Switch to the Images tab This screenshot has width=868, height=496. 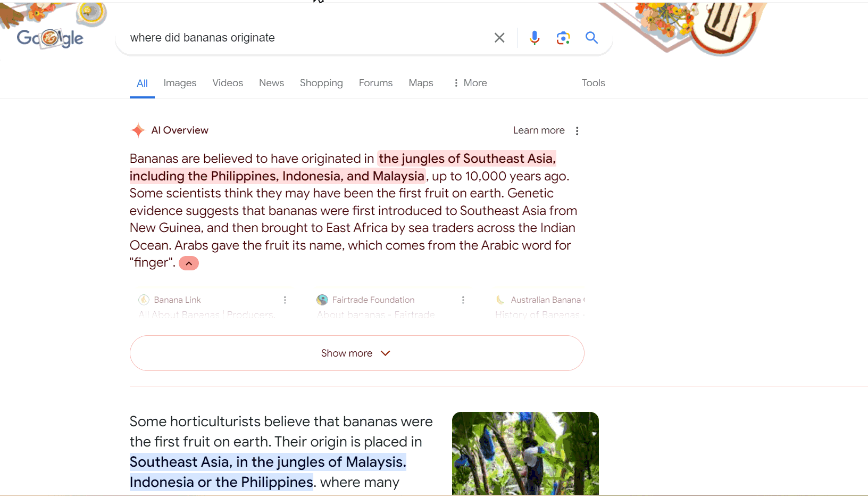tap(180, 83)
